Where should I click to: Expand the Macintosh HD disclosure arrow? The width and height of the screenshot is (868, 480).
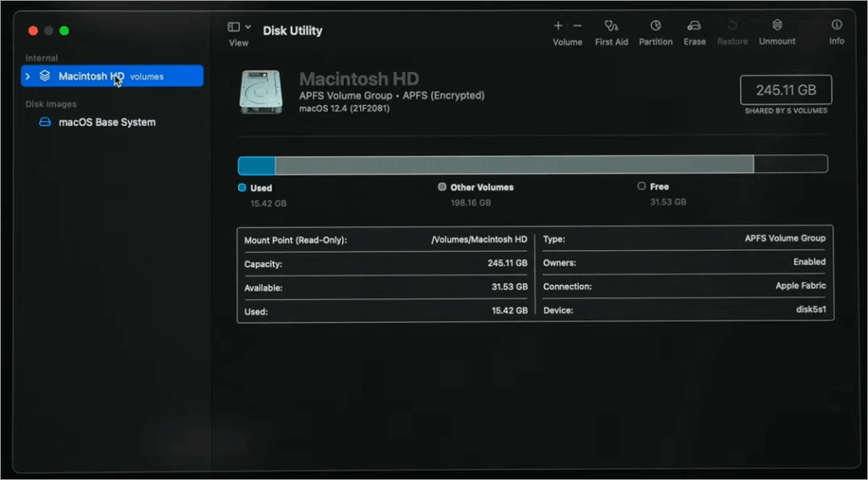28,76
